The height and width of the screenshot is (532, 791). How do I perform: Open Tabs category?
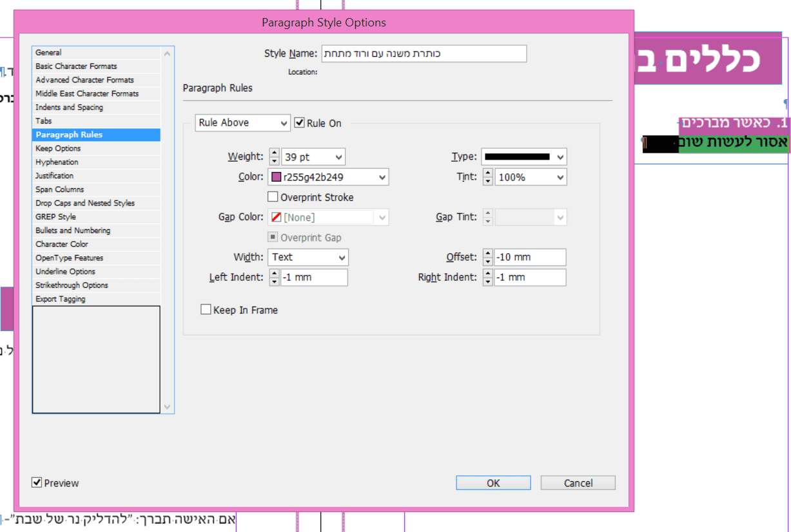[97, 121]
